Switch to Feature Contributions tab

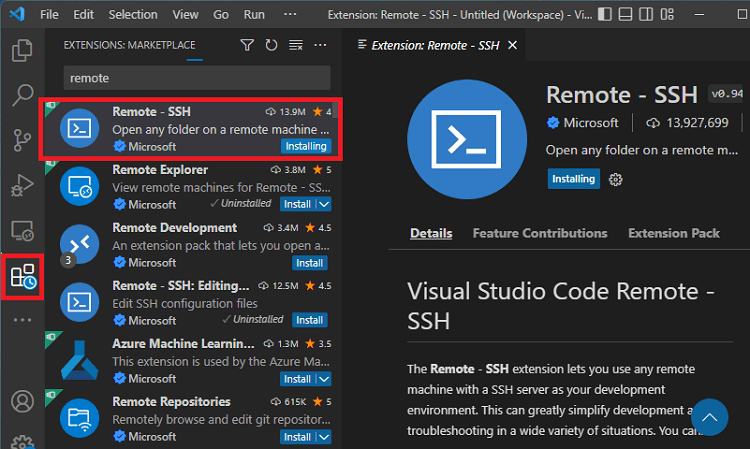tap(539, 233)
